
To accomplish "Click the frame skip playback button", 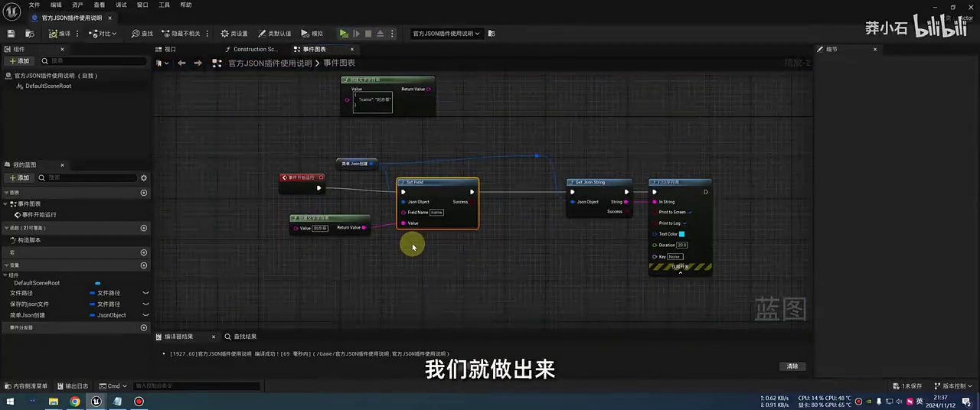I will coord(356,34).
